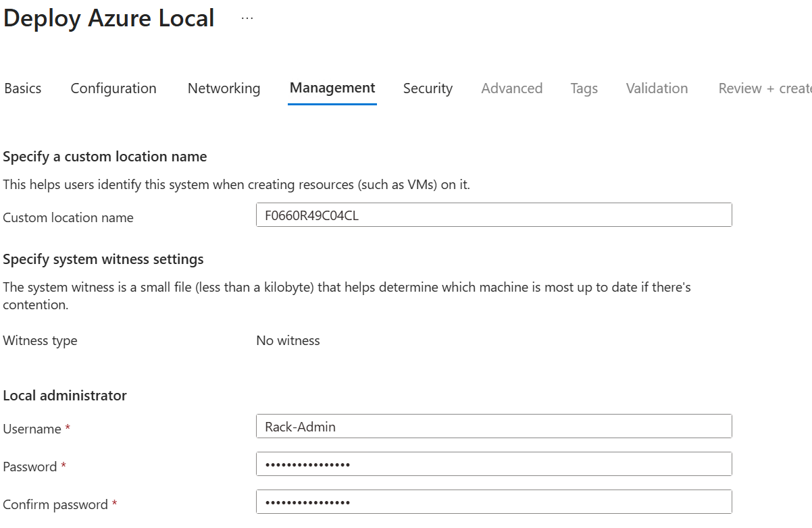Open the Security tab
Screen dimensions: 812x528
click(x=428, y=88)
